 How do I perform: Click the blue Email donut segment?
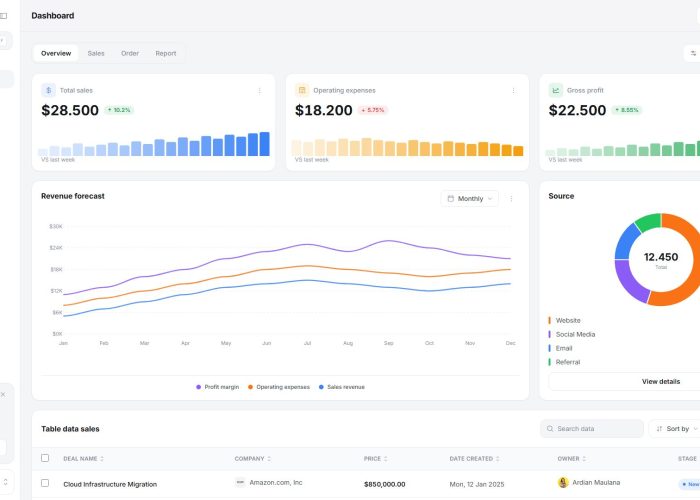(626, 242)
